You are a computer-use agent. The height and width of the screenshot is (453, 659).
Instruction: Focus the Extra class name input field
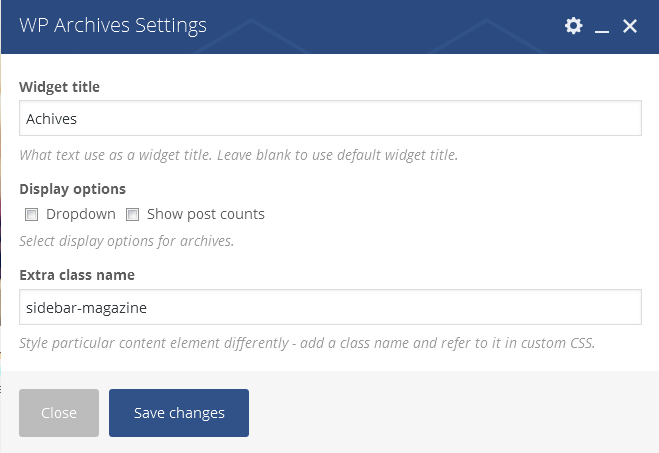point(330,307)
